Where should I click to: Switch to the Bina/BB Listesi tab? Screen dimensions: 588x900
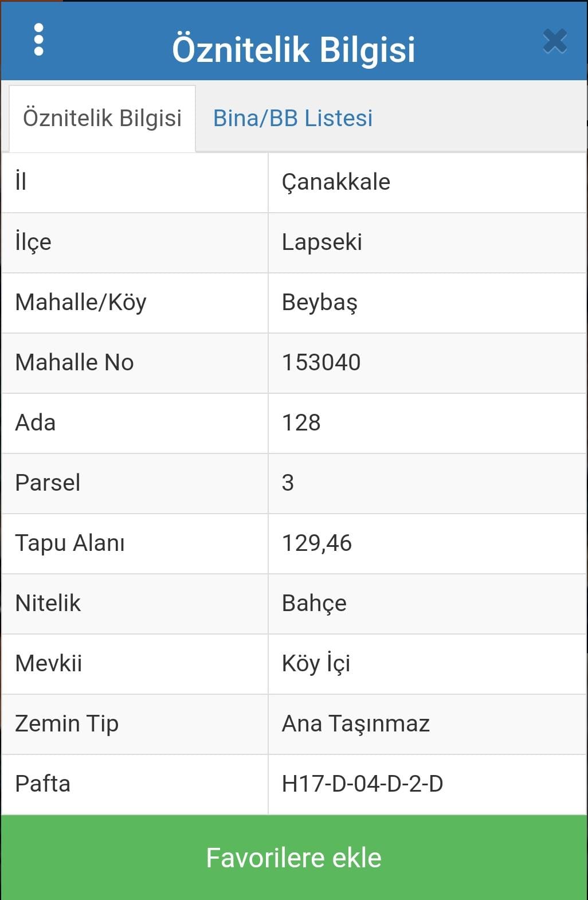(293, 118)
